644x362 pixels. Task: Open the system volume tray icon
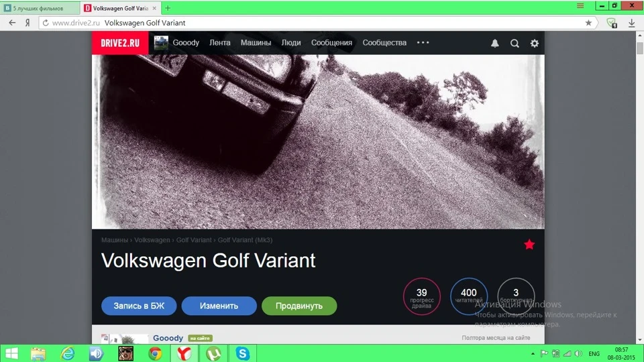pos(578,354)
